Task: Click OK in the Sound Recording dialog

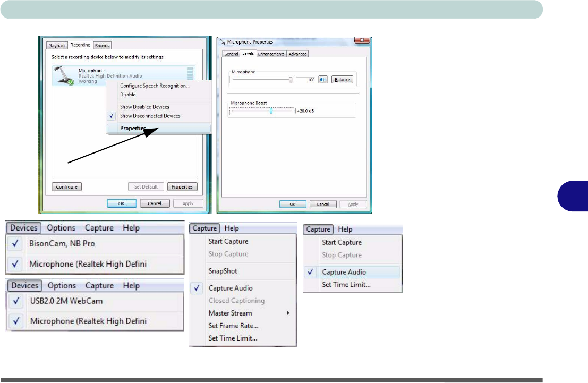Action: tap(122, 203)
